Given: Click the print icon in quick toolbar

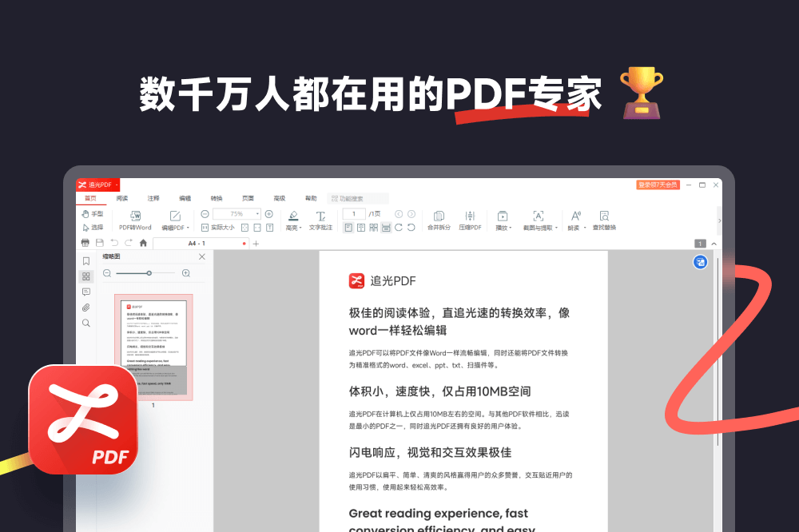Looking at the screenshot, I should point(85,243).
